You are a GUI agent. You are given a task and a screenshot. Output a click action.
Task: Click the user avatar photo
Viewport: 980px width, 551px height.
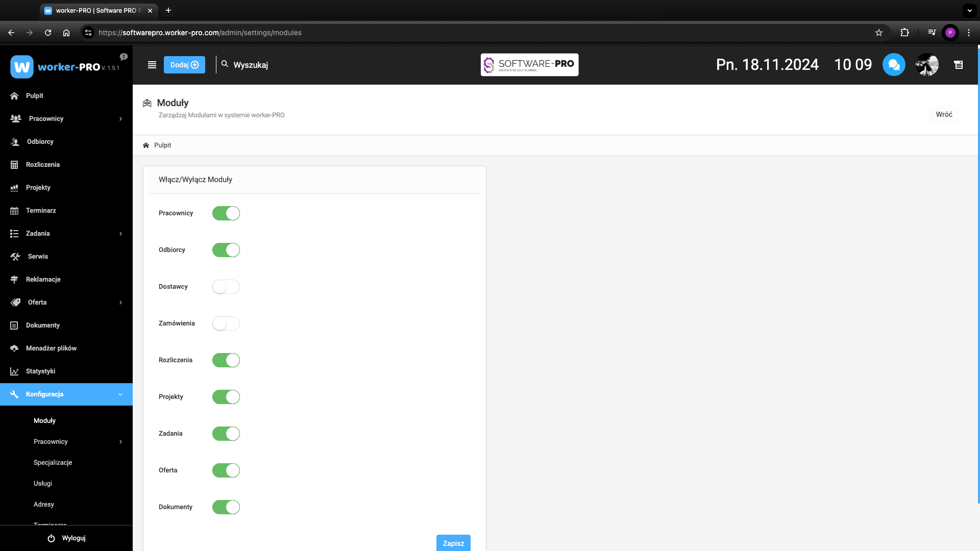927,65
